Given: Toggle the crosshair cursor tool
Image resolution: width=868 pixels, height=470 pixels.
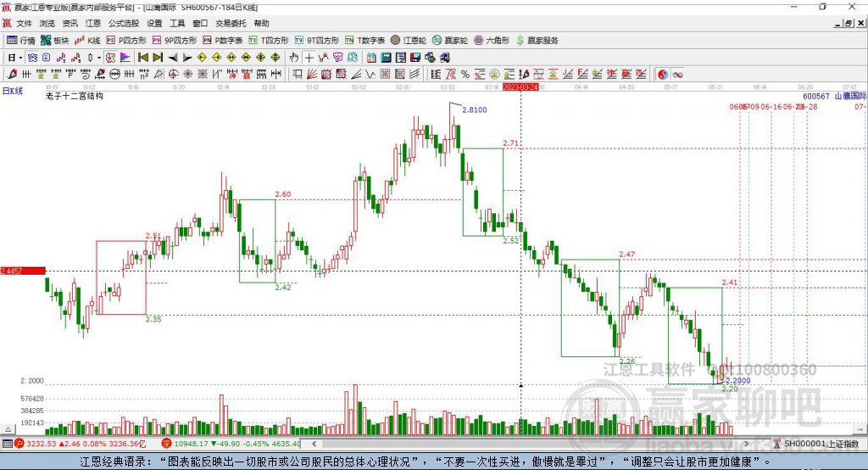Looking at the screenshot, I should click(309, 57).
